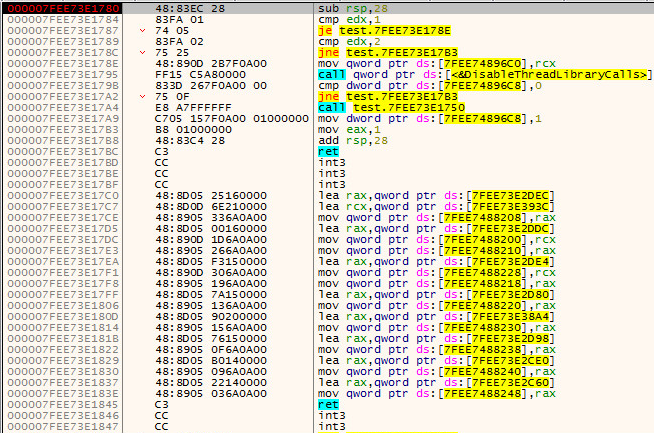Click address 000007FEE73E17C0
The width and height of the screenshot is (654, 433).
coord(63,196)
